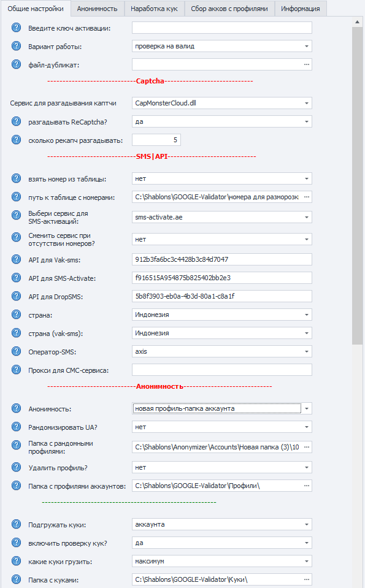This screenshot has width=365, height=588.
Task: Click the Прокси для СМС-сервиса field
Action: pyautogui.click(x=221, y=370)
